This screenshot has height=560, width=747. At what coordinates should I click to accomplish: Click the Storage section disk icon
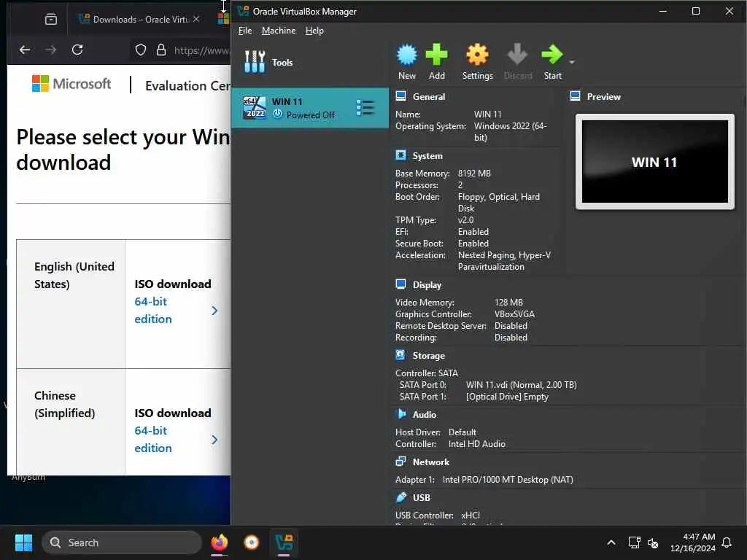[400, 355]
